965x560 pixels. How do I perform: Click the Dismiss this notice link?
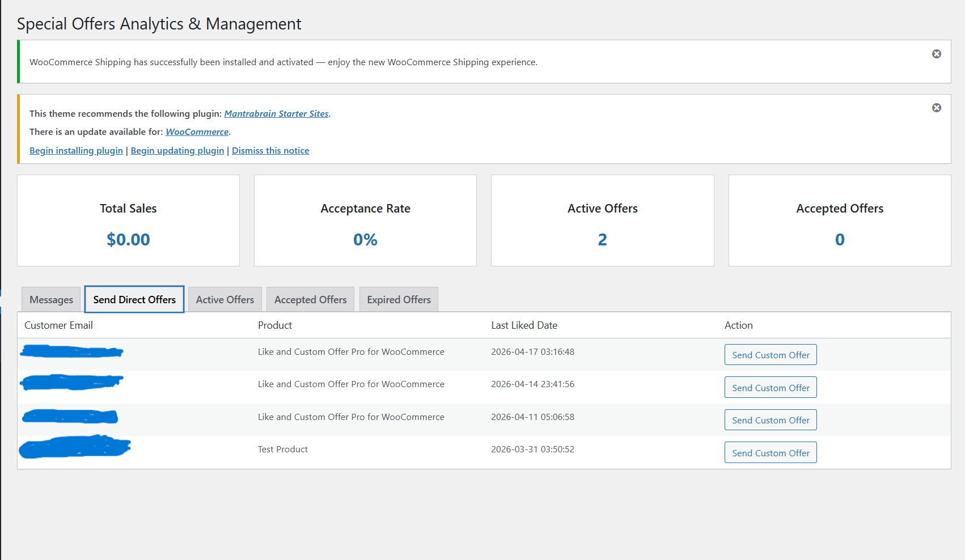(x=270, y=150)
